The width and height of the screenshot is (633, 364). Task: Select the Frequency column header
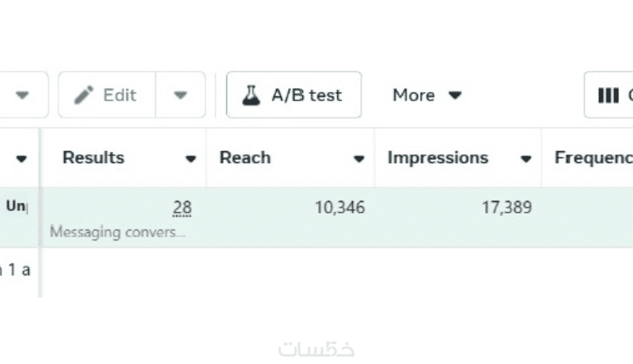[x=593, y=157]
